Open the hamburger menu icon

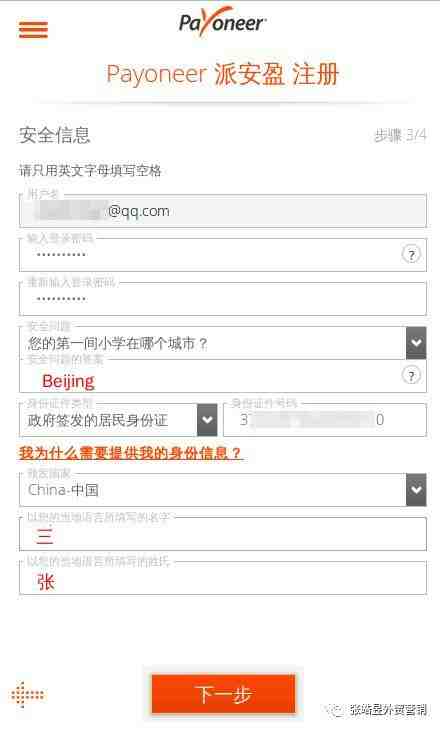pos(33,29)
